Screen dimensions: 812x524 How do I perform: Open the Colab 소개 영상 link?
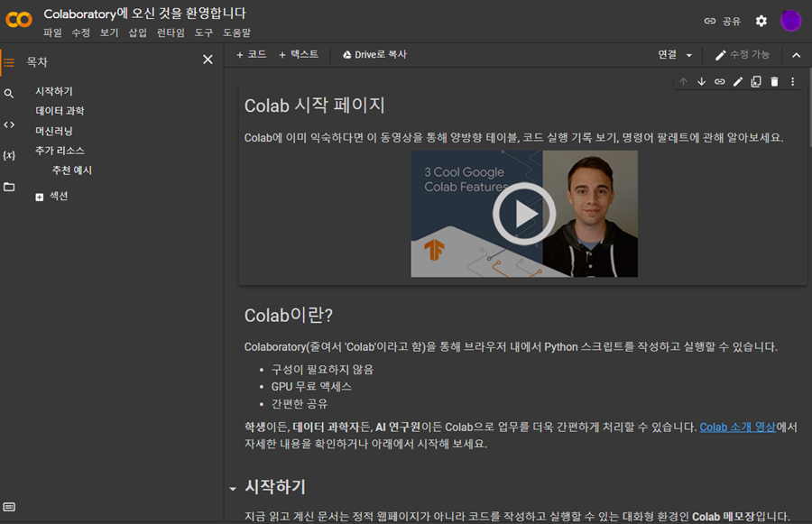pyautogui.click(x=737, y=427)
